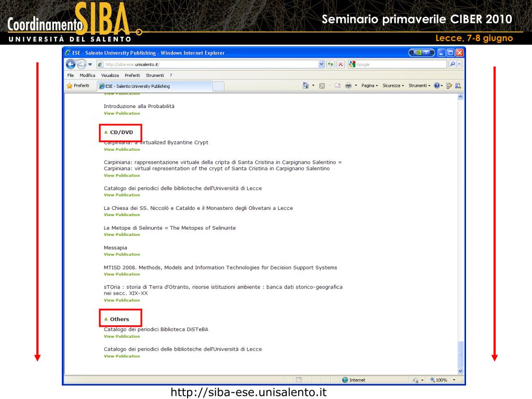View Publication for MTISD 2008
532x399 pixels.
pos(122,274)
